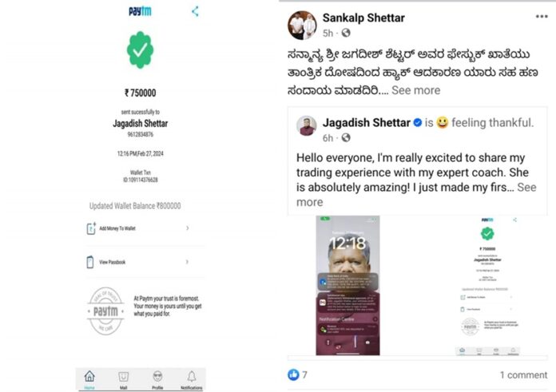Click the blue like reaction icon
556x392 pixels.
click(293, 374)
